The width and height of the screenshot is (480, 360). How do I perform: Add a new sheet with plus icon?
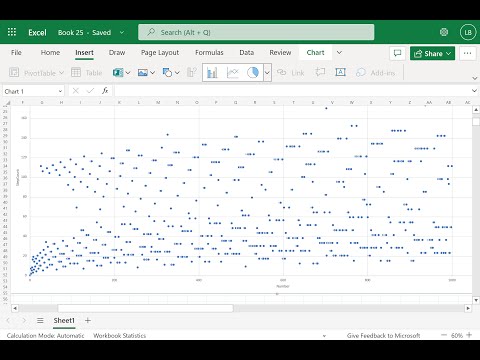88,321
